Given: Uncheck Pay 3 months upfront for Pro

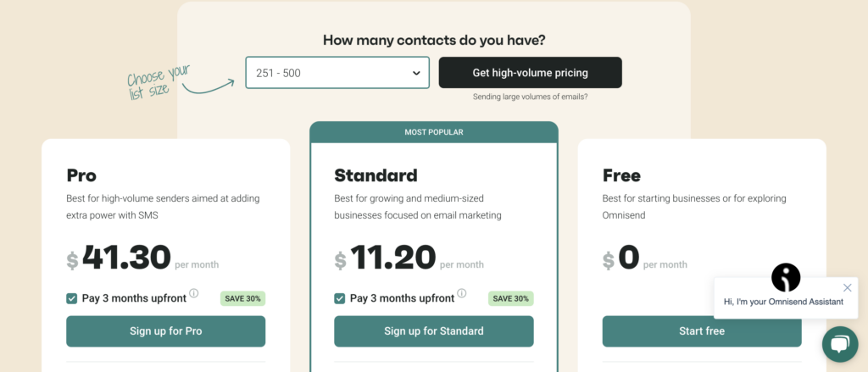Looking at the screenshot, I should pos(72,298).
